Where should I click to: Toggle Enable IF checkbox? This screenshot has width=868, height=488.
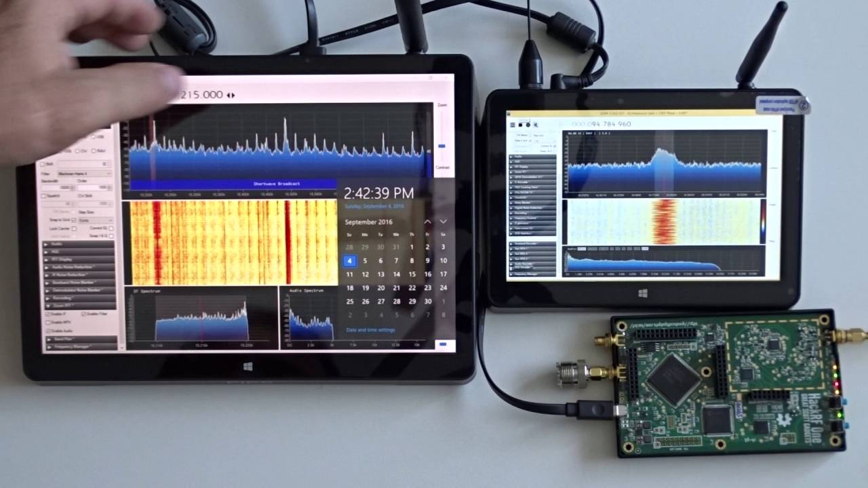(x=47, y=314)
